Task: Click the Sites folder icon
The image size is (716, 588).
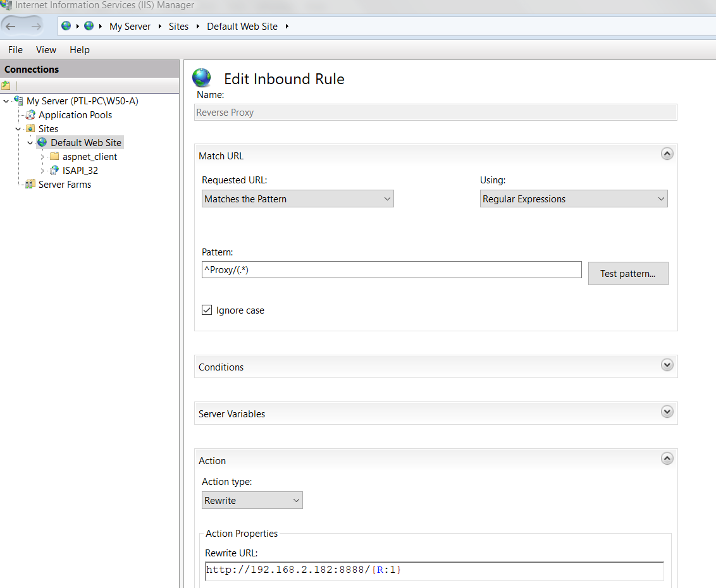Action: (30, 128)
